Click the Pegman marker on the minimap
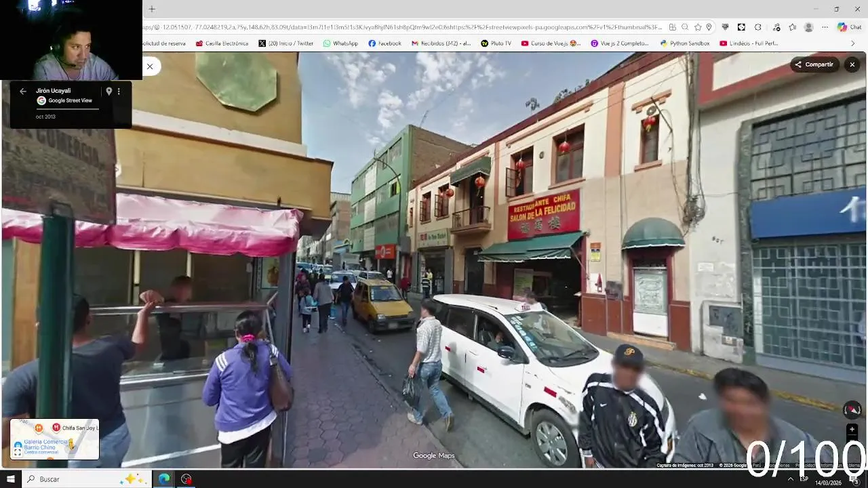 pos(71,444)
